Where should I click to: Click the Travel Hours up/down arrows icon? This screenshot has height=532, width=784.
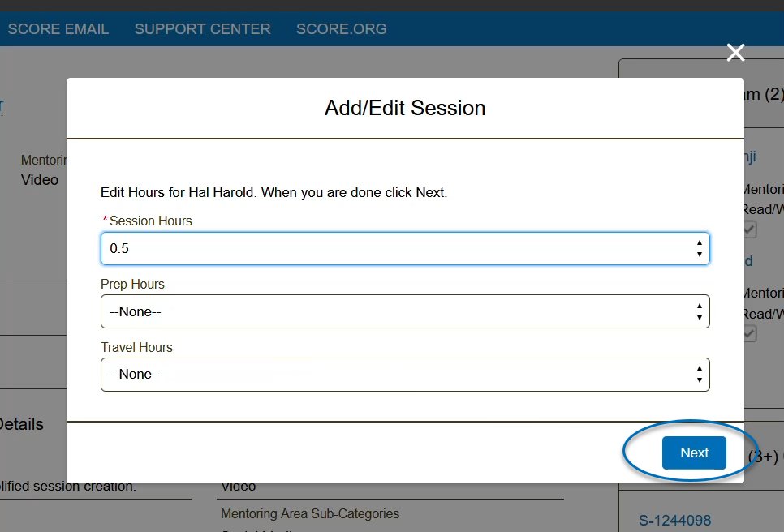[699, 374]
